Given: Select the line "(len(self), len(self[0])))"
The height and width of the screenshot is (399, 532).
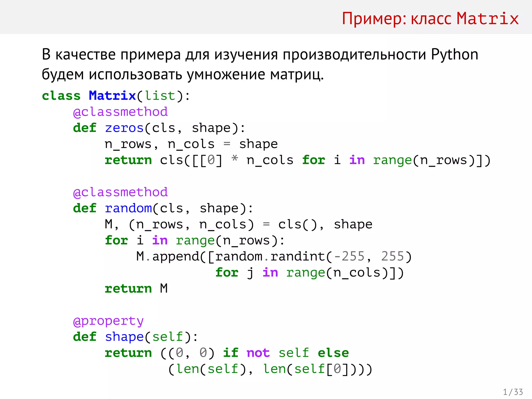Looking at the screenshot, I should 270,369.
